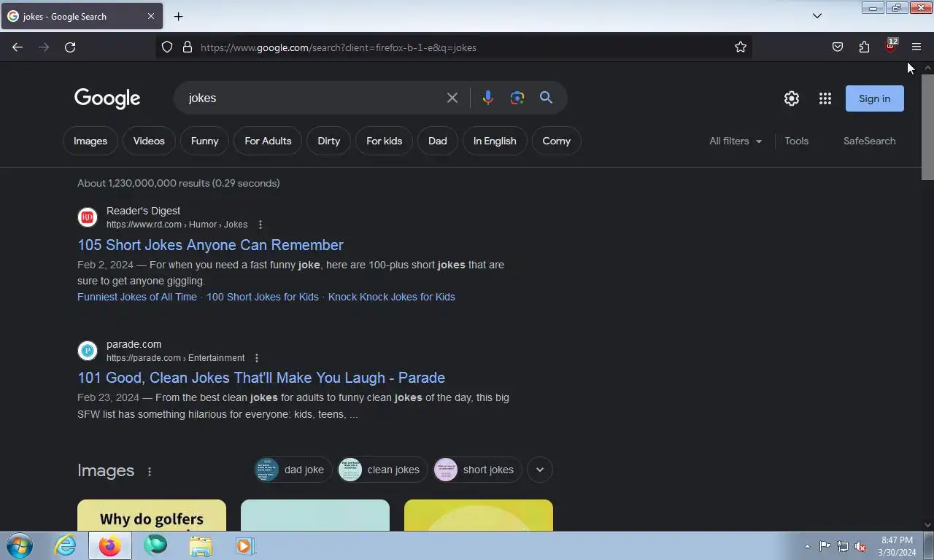
Task: Open 101 Good, Clean Jokes Parade link
Action: click(261, 378)
